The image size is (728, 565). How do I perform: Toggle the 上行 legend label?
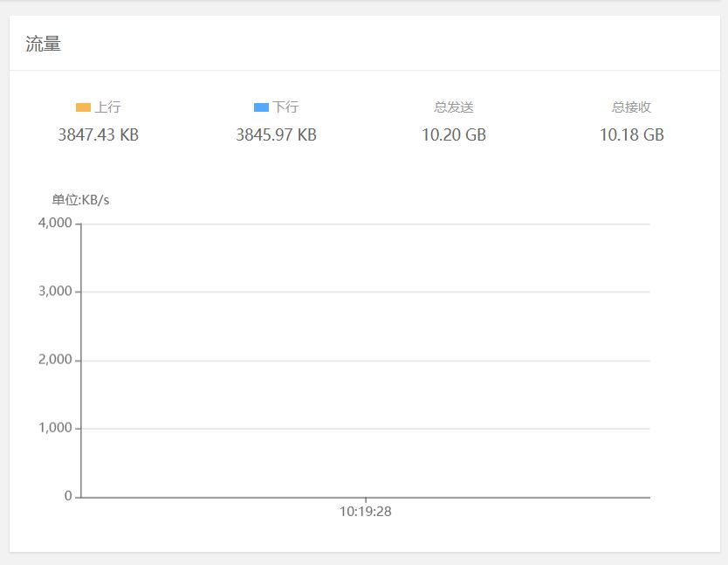coord(107,107)
